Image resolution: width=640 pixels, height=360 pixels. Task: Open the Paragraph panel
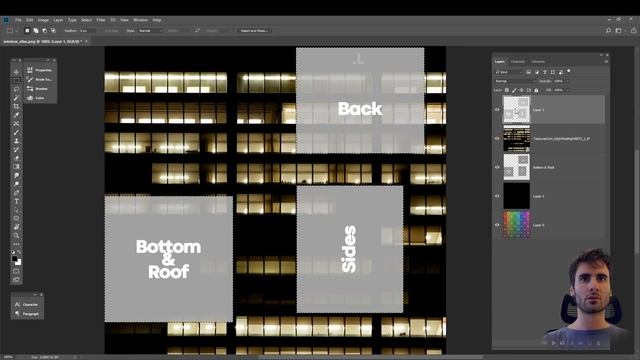pos(27,314)
